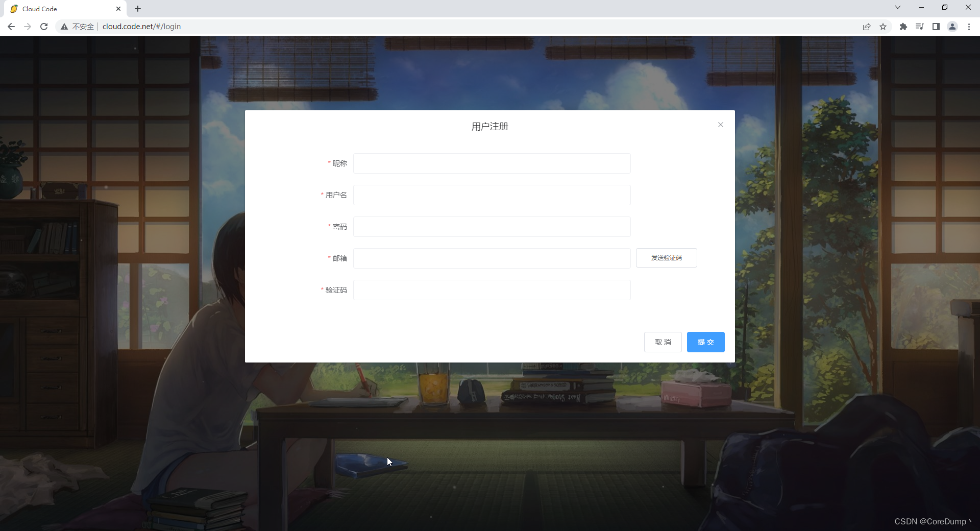Toggle the browser side panel icon
Screen dimensions: 980x531
pos(936,27)
